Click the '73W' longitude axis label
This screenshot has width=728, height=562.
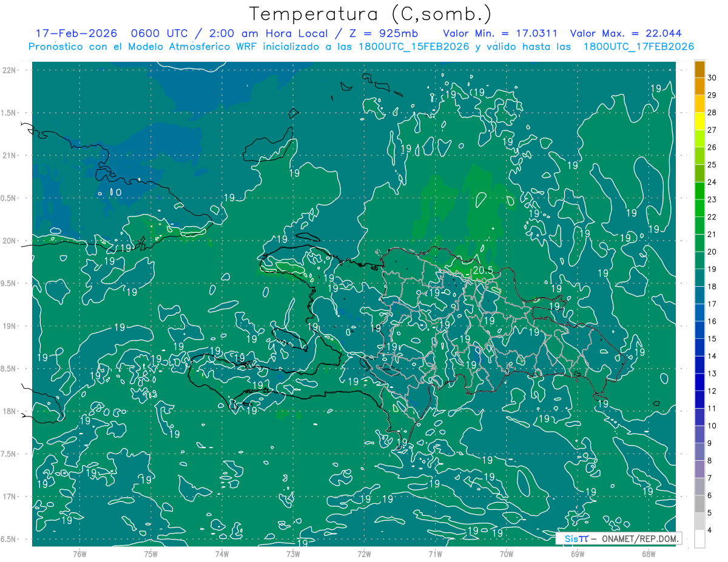293,554
